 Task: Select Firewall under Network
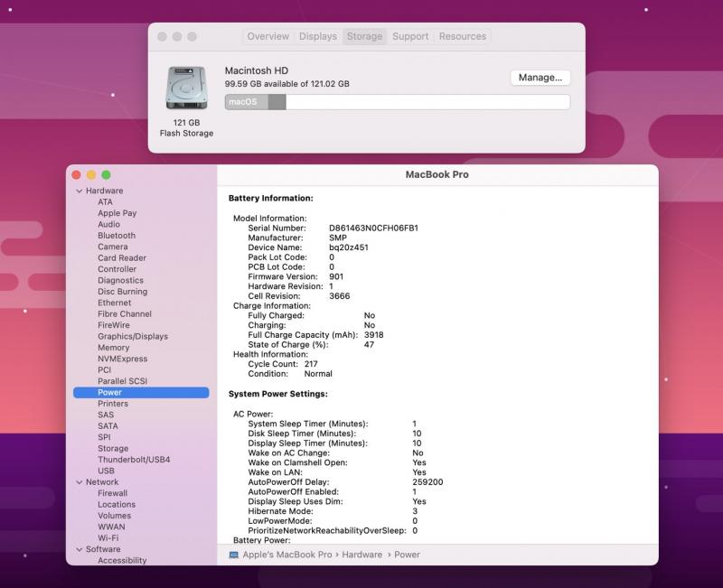coord(112,493)
